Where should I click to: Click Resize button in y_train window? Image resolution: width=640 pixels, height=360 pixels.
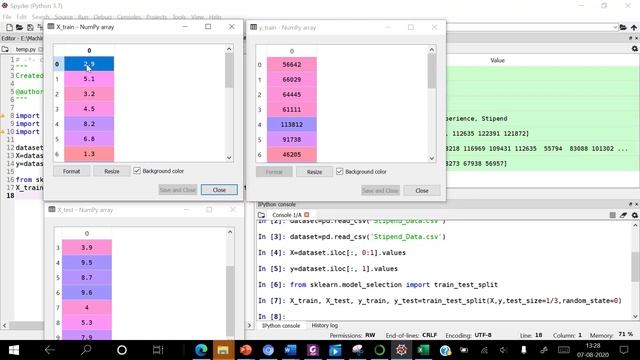tap(314, 172)
